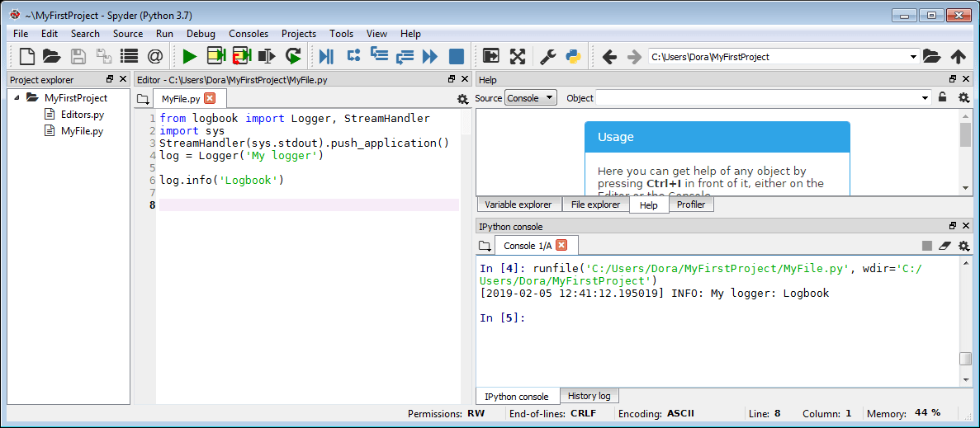This screenshot has width=980, height=428.
Task: Click the Debug file toolbar icon
Action: pos(326,56)
